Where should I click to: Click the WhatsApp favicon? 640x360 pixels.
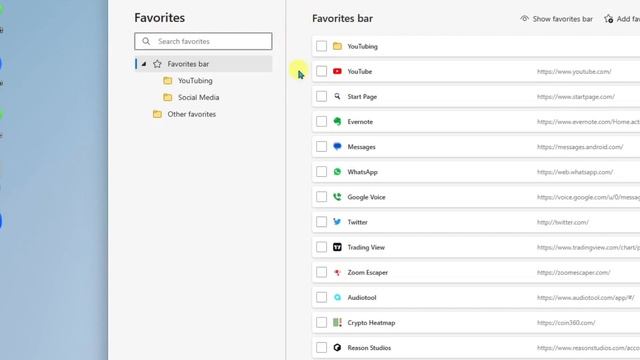337,172
